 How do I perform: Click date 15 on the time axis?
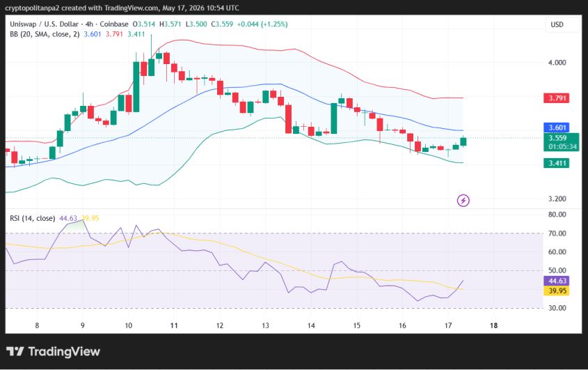coord(356,325)
